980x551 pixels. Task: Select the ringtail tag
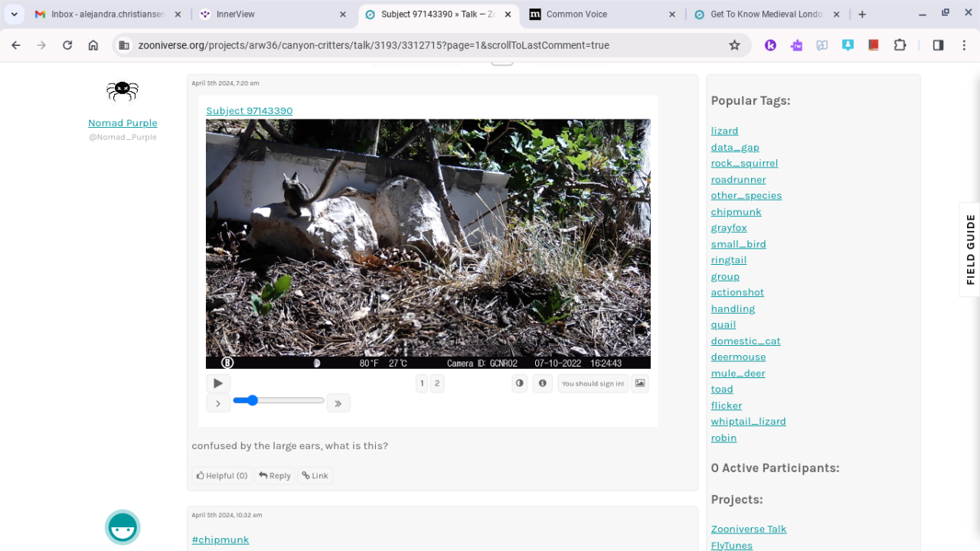(728, 260)
